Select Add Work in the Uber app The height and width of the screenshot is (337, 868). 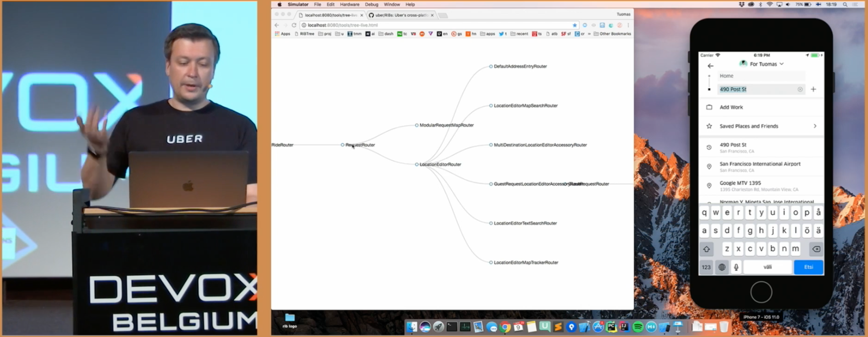[x=761, y=107]
